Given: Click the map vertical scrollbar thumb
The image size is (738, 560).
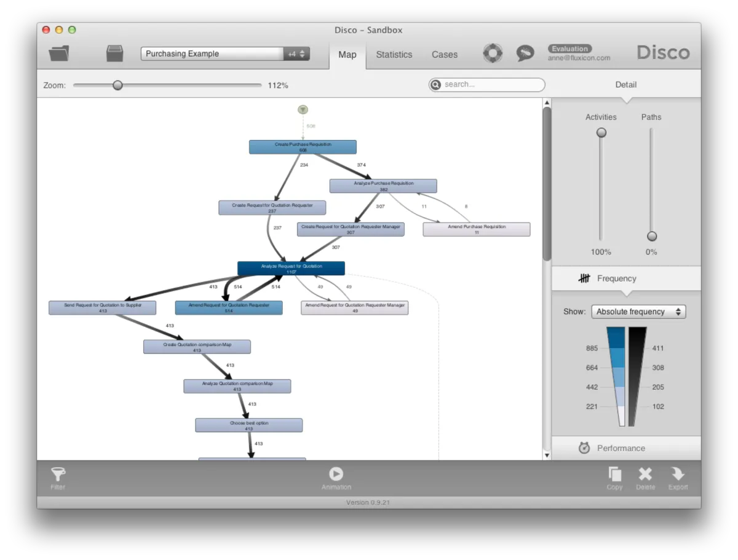Looking at the screenshot, I should pos(547,184).
